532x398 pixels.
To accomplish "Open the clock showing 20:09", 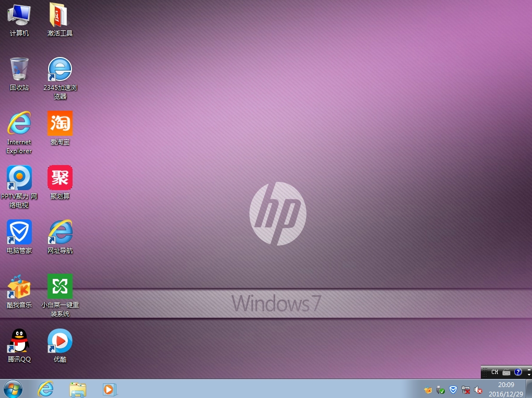I will [x=506, y=389].
